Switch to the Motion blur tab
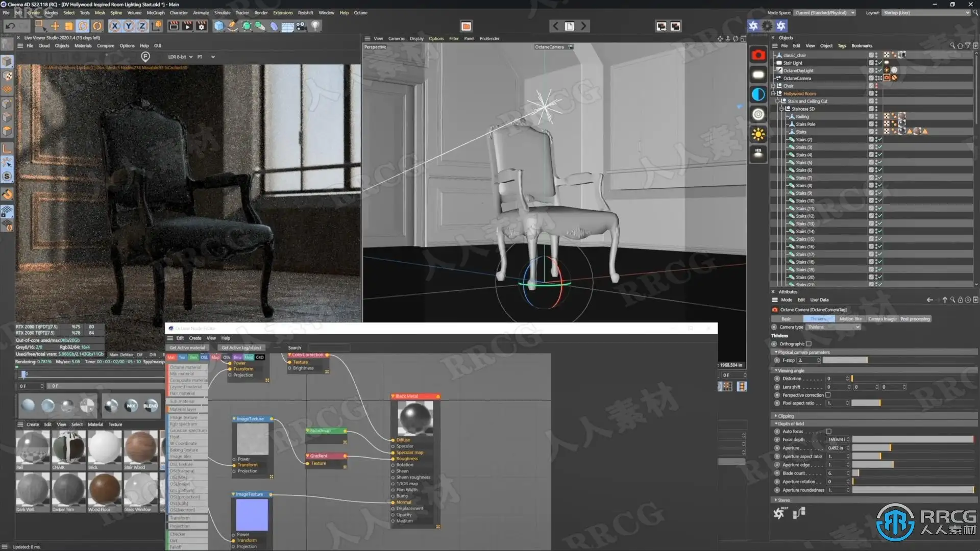Viewport: 980px width, 551px height. [850, 319]
